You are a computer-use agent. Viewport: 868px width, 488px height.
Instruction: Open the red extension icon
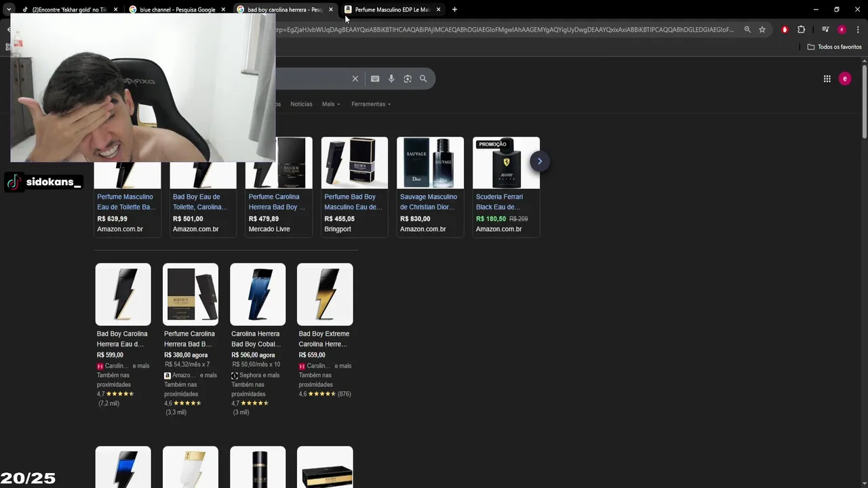click(x=785, y=30)
